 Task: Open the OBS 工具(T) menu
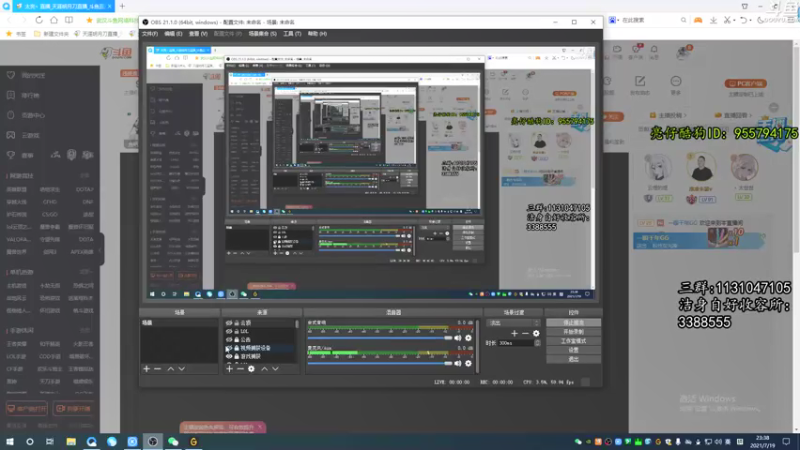292,34
